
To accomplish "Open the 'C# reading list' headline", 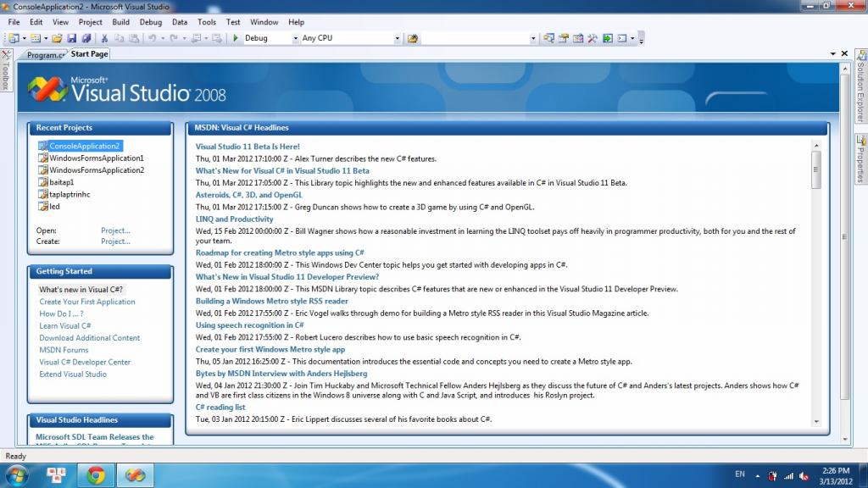I will (x=220, y=408).
